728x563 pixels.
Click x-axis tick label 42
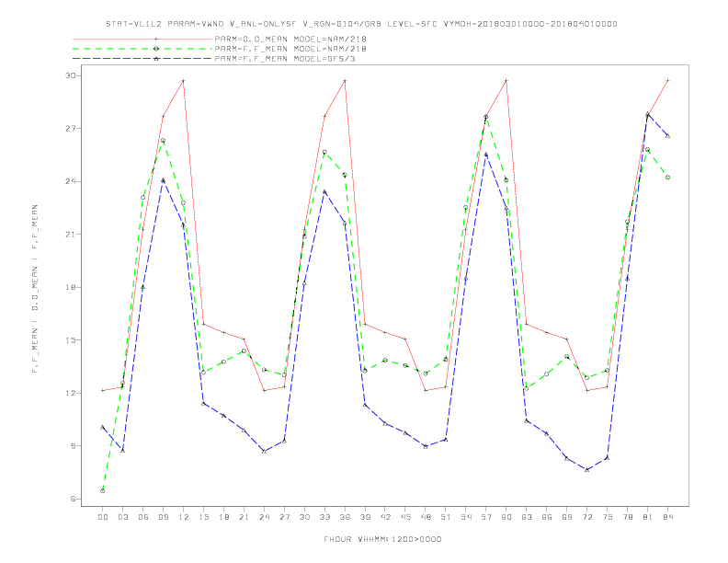tap(385, 517)
